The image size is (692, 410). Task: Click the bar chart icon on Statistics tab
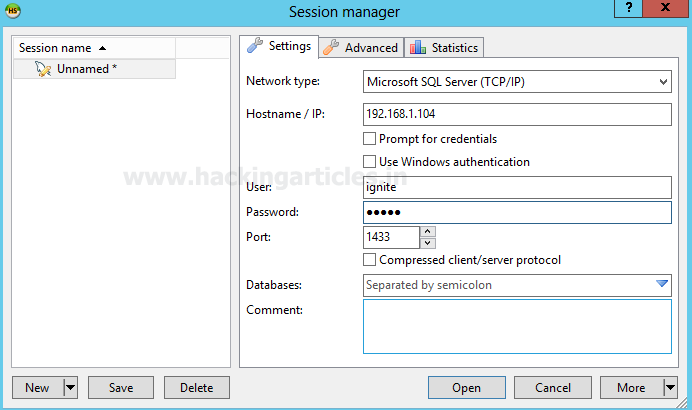[x=418, y=47]
